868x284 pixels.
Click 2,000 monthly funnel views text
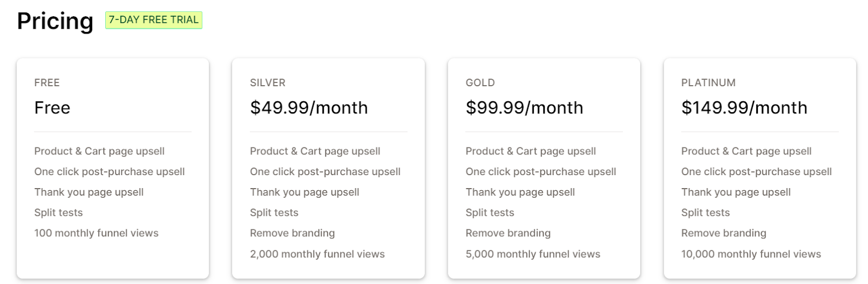317,254
